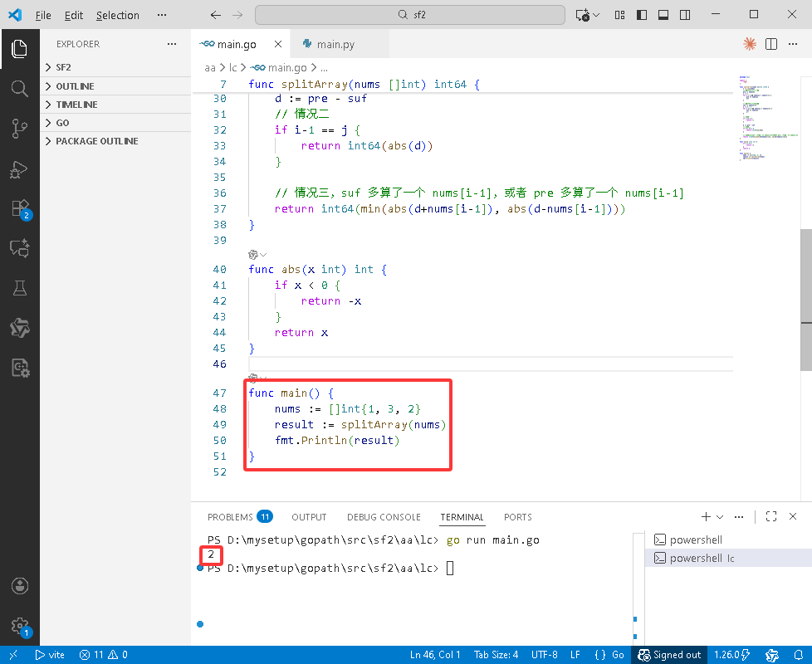Switch to the PORTS panel tab
Image resolution: width=812 pixels, height=664 pixels.
tap(518, 517)
